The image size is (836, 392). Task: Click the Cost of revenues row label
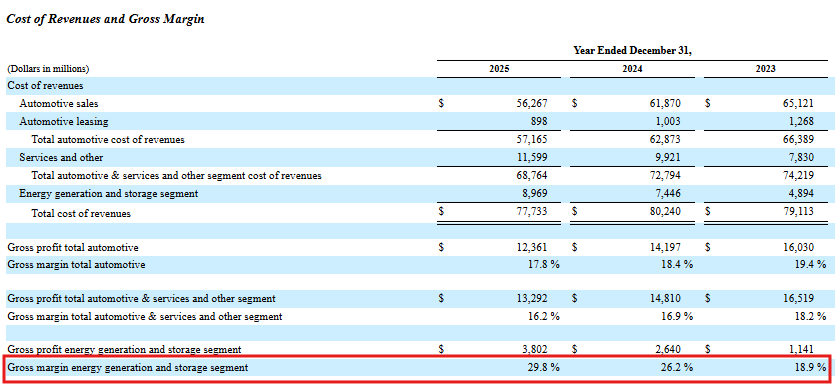(45, 86)
